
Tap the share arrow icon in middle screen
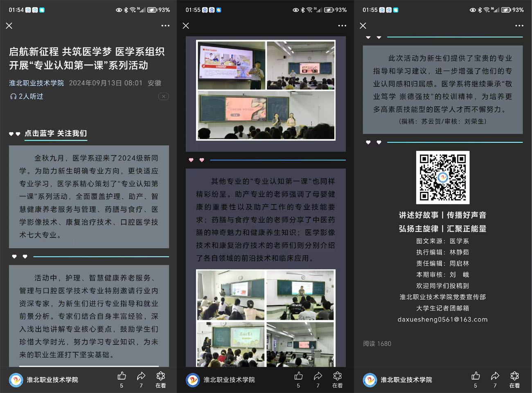click(x=318, y=376)
